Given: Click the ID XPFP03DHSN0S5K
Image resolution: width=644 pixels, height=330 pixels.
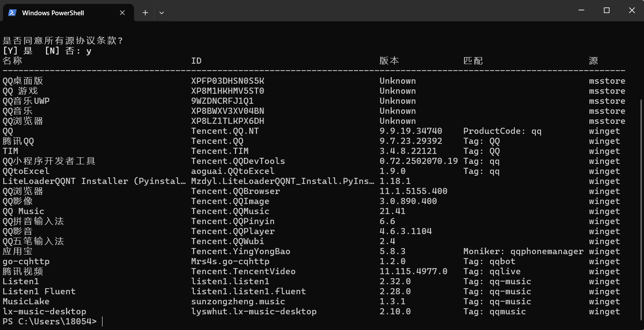Looking at the screenshot, I should click(228, 81).
